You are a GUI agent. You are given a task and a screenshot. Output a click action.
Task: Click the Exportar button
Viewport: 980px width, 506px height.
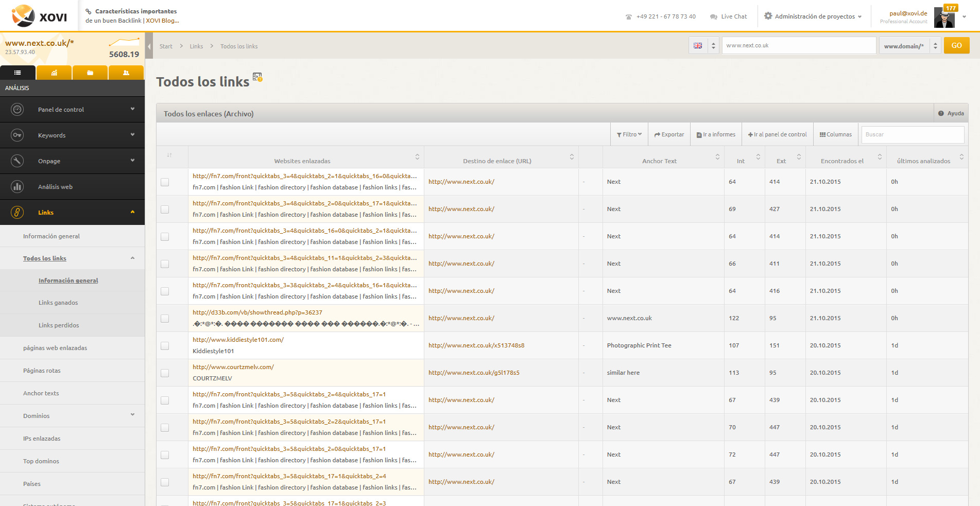[669, 134]
